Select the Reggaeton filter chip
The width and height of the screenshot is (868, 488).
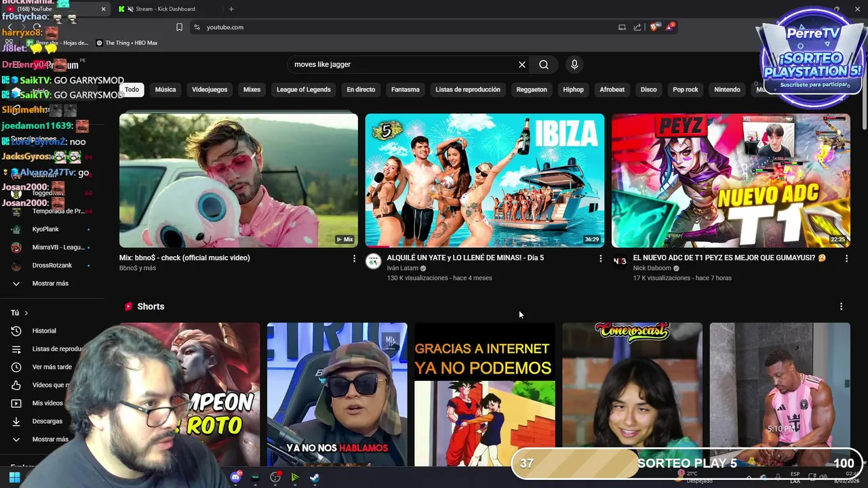point(532,89)
